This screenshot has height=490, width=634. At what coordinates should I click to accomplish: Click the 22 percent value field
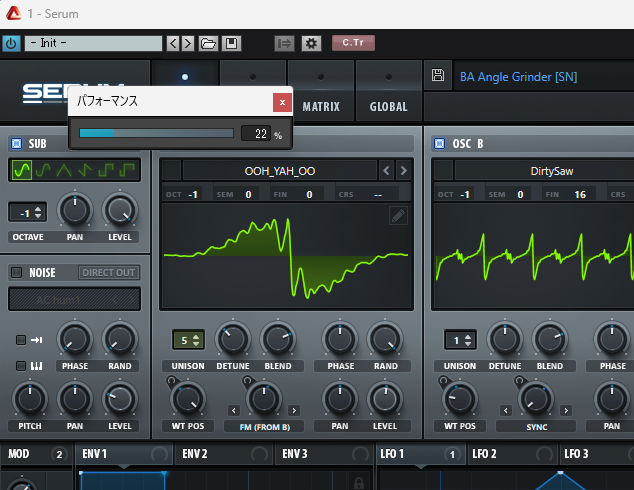point(256,133)
